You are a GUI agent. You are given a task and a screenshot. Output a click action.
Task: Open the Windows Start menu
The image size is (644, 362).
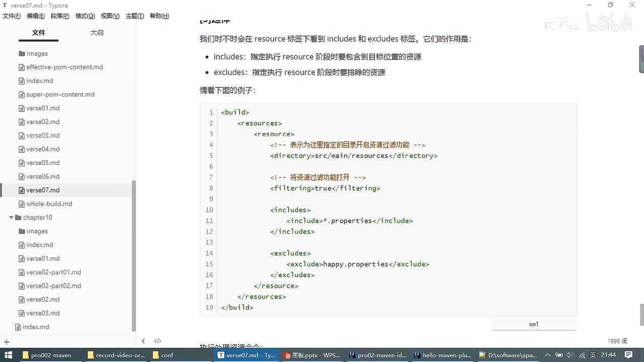(x=9, y=355)
